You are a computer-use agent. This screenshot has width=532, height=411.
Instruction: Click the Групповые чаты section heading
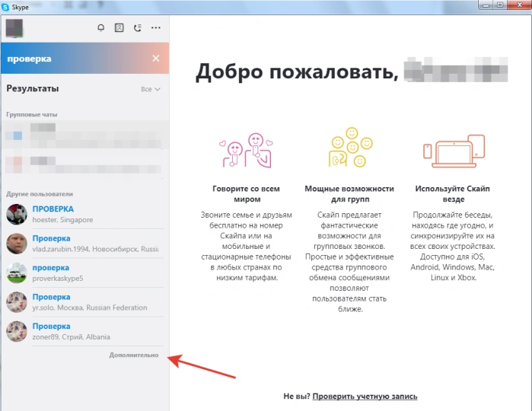click(x=32, y=115)
